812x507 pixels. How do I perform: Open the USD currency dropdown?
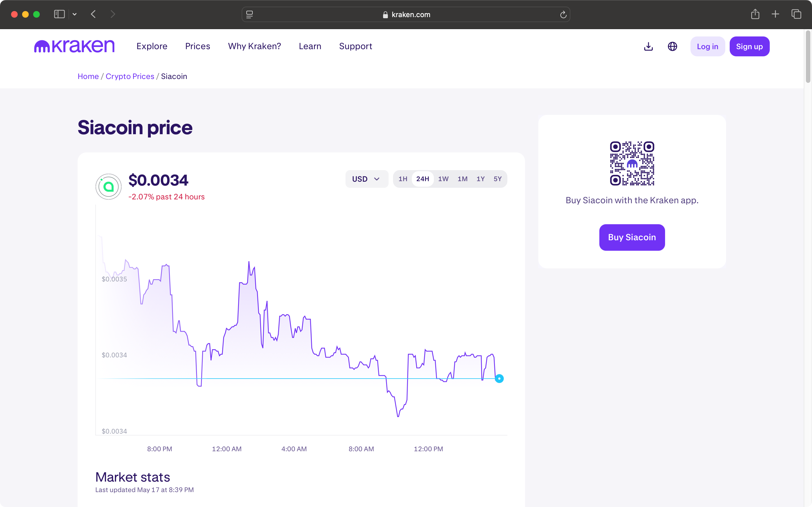[x=367, y=179]
